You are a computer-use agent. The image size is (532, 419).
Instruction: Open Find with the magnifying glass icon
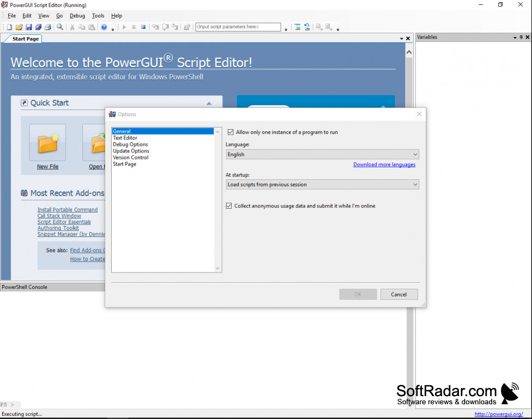coord(60,27)
